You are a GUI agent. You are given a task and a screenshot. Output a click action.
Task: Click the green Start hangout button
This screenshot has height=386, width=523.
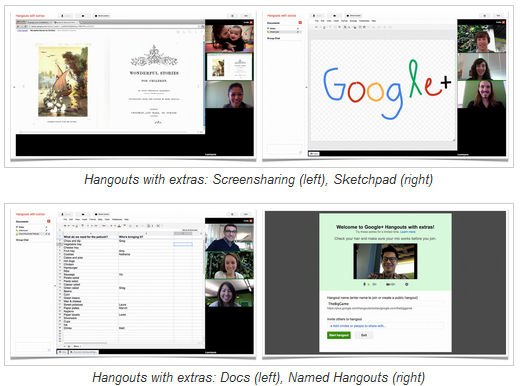pyautogui.click(x=339, y=335)
